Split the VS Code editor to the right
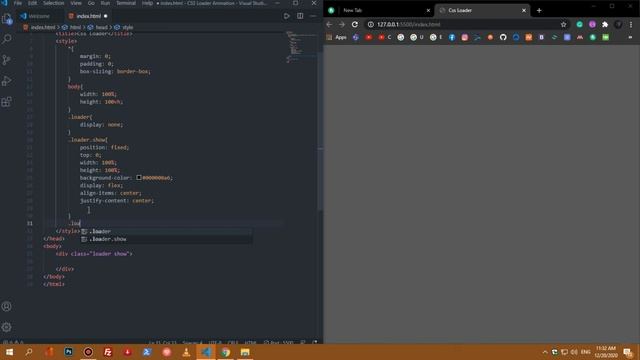Image resolution: width=640 pixels, height=360 pixels. point(300,16)
